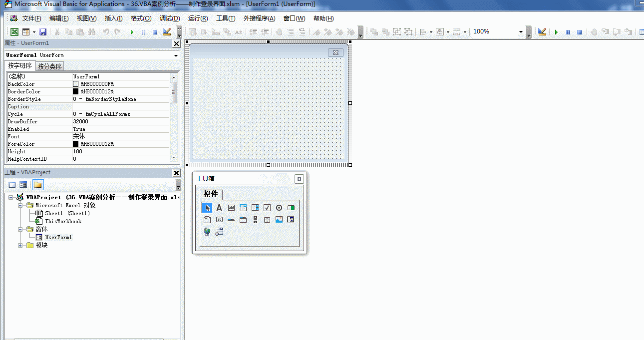Image resolution: width=644 pixels, height=340 pixels.
Task: Open the 工具(T) menu
Action: [226, 18]
